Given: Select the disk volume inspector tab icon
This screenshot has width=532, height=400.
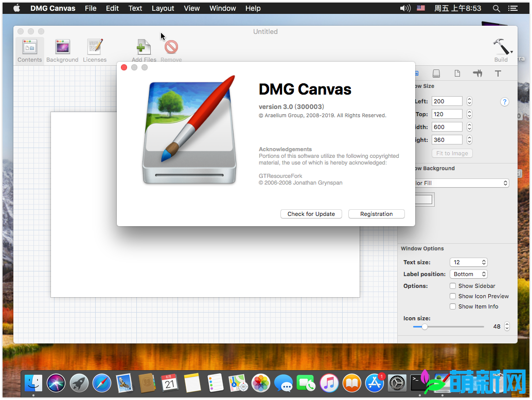Looking at the screenshot, I should pos(436,73).
